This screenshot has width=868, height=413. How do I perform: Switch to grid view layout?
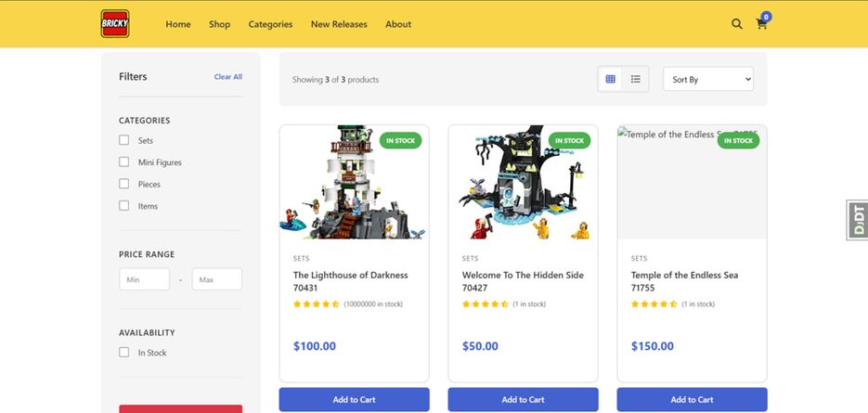pos(610,80)
